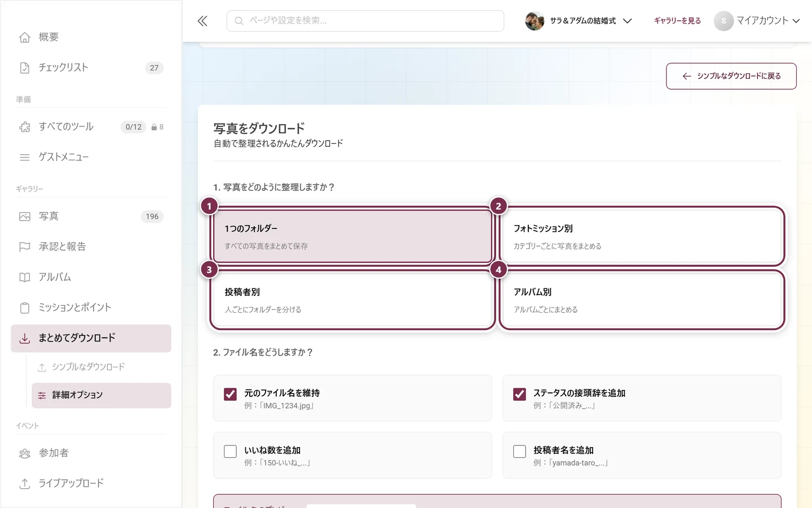Viewport: 812px width, 508px height.
Task: Click the upload icon beside シンプルなダウンロード
Action: pyautogui.click(x=42, y=367)
